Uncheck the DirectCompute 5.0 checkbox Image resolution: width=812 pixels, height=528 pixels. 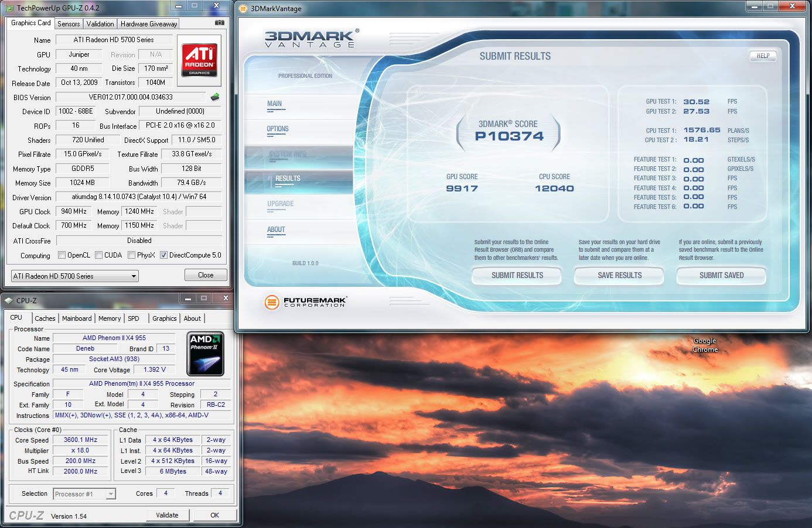164,255
